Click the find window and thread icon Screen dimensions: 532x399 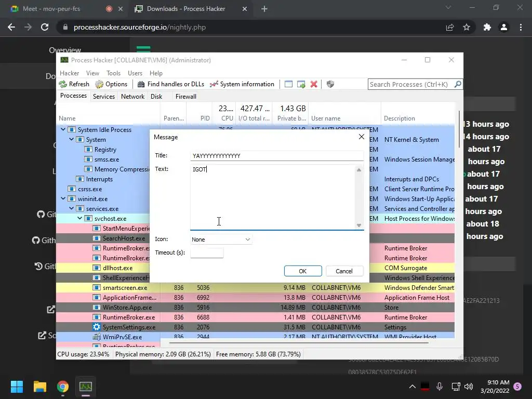tap(301, 84)
